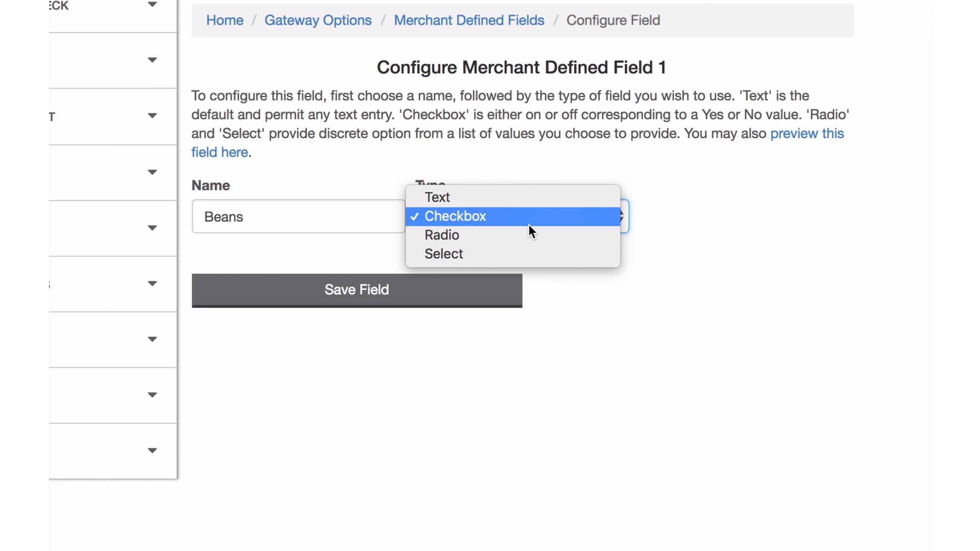The height and width of the screenshot is (551, 980).
Task: Select Radio from the Type options
Action: tap(442, 235)
